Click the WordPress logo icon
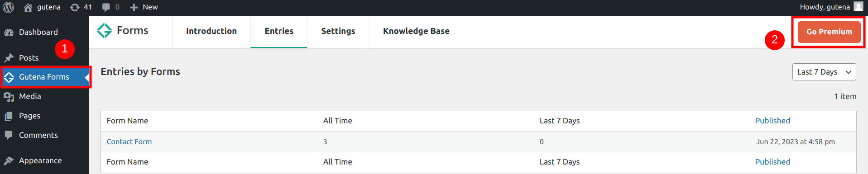Image resolution: width=868 pixels, height=174 pixels. point(8,7)
